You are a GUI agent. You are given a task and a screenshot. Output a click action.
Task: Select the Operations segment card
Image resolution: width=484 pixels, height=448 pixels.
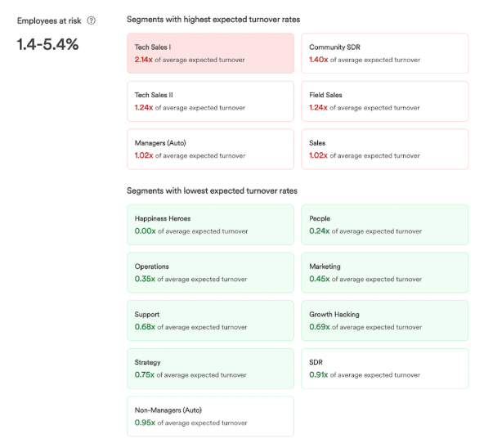[x=210, y=272]
